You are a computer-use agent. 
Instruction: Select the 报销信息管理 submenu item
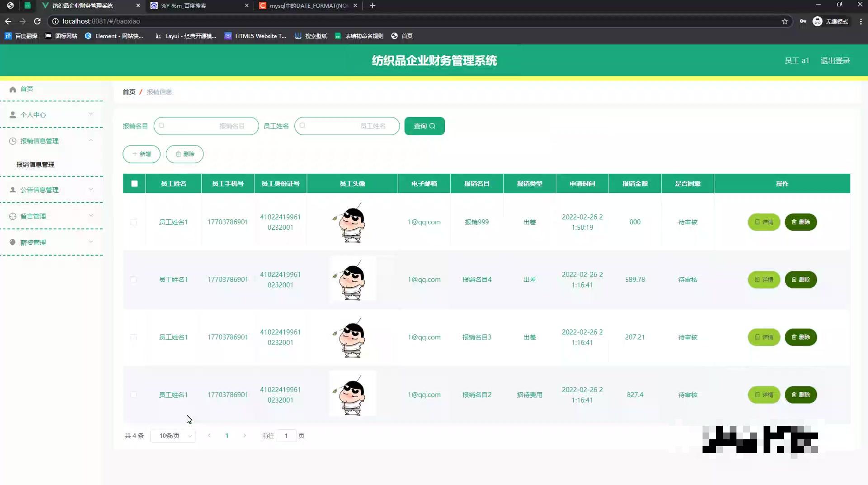click(35, 165)
